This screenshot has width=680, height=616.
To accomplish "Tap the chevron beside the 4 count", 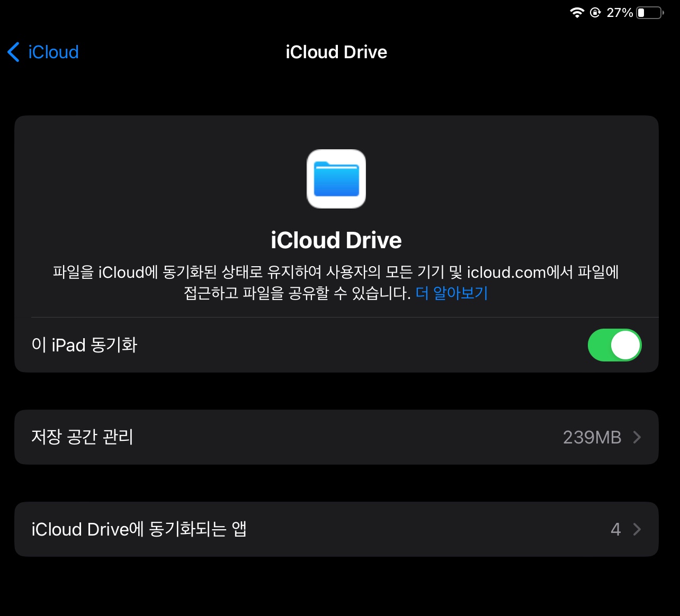I will pyautogui.click(x=637, y=529).
